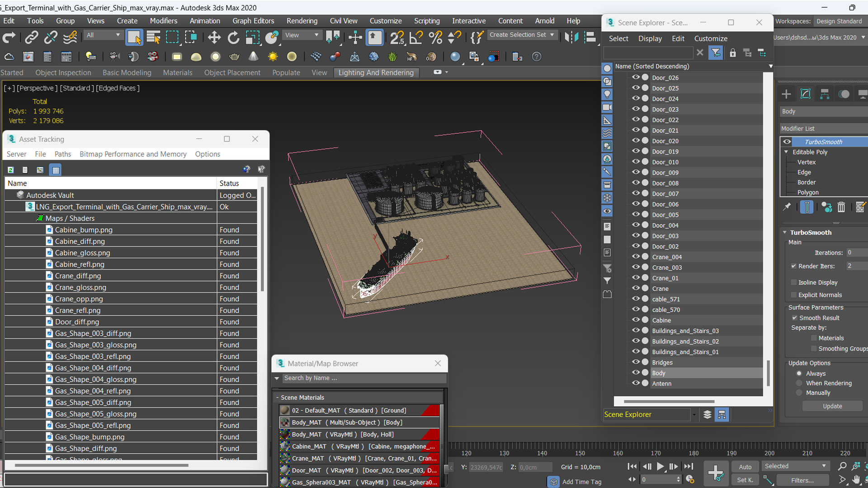The height and width of the screenshot is (488, 868).
Task: Hide the Cabine object via eye icon
Action: tap(636, 320)
